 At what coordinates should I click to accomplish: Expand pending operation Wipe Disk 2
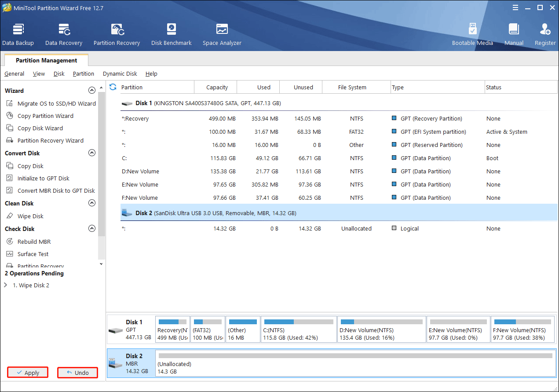(x=5, y=285)
